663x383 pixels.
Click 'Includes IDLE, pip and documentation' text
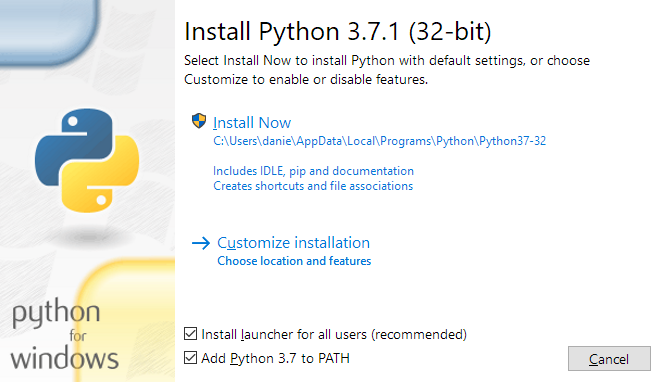[313, 171]
